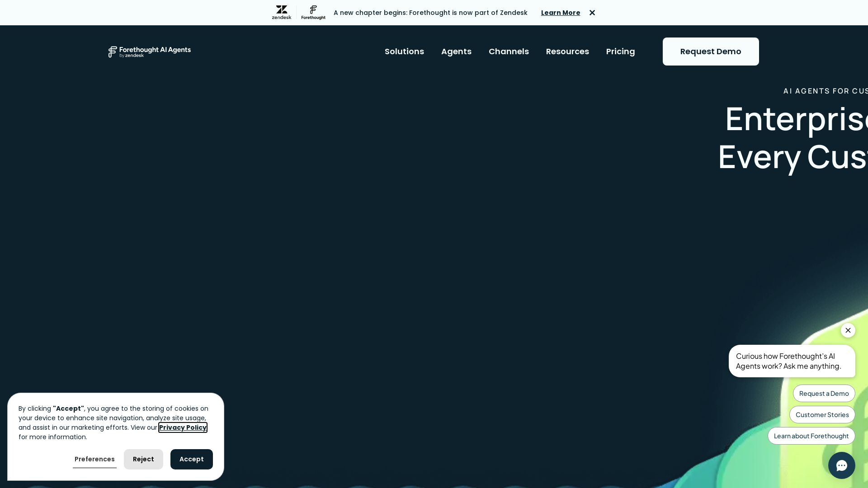Reject cookies
This screenshot has height=488, width=868.
click(x=143, y=459)
